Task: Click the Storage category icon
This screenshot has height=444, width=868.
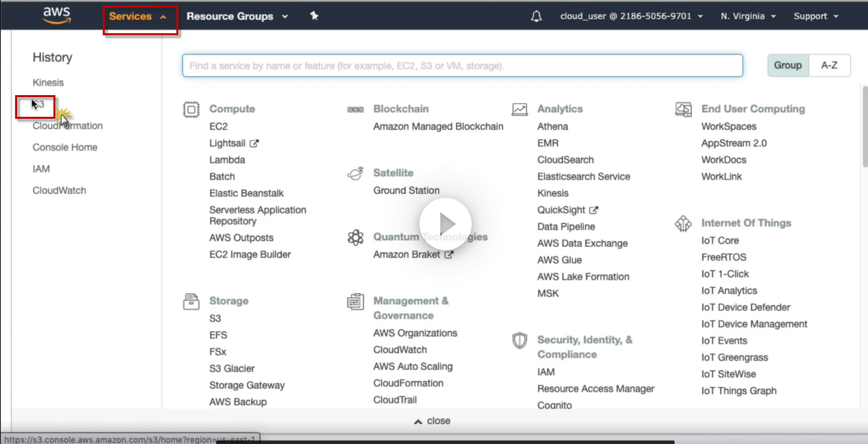Action: tap(191, 302)
